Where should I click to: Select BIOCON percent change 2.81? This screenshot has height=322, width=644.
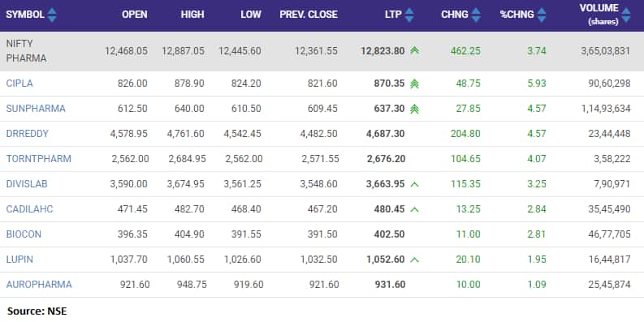537,234
